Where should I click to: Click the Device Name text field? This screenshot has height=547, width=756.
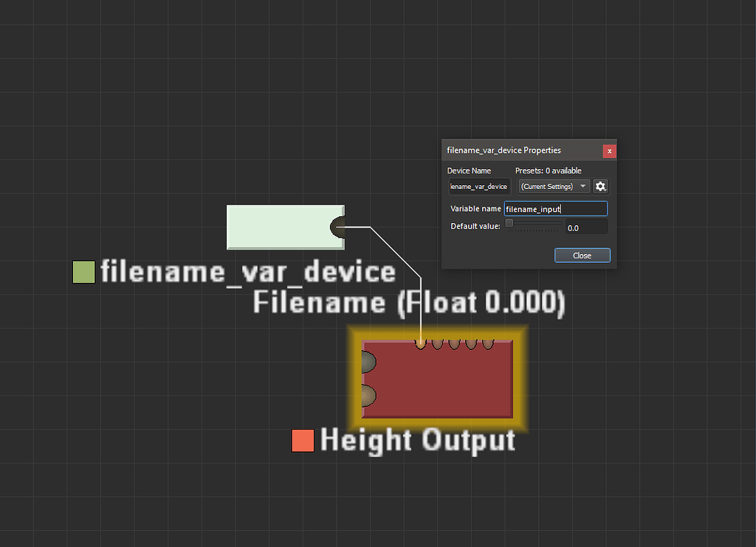pyautogui.click(x=478, y=186)
